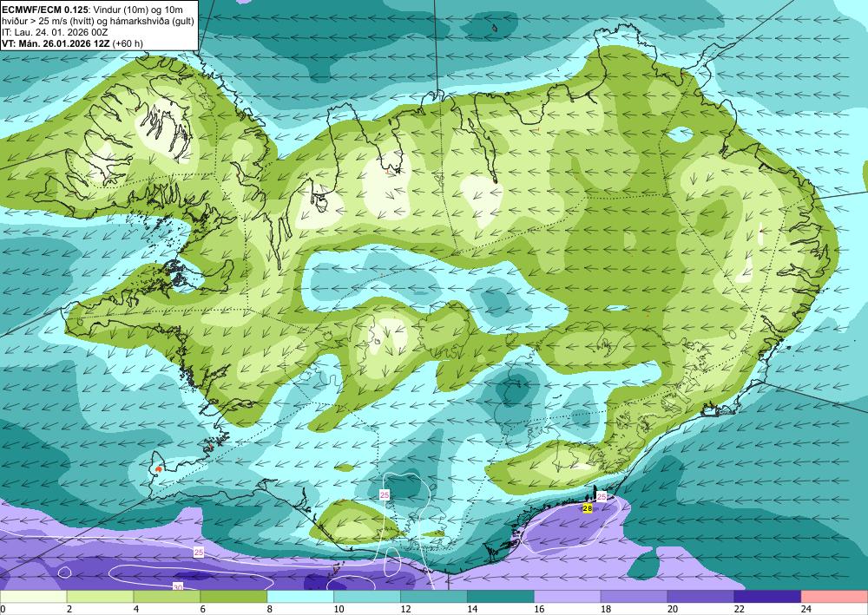Click the legend scale number '16'
Viewport: 868px width, 615px height.
(x=539, y=609)
